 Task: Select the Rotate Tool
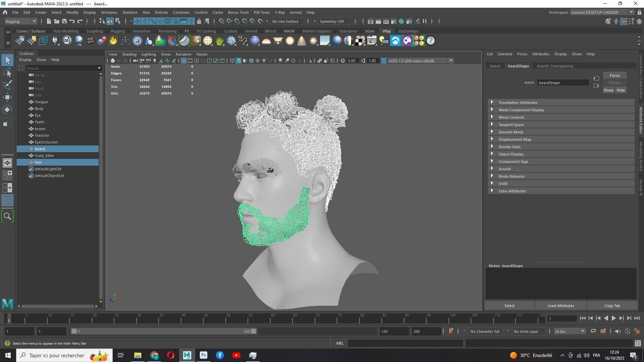click(7, 110)
